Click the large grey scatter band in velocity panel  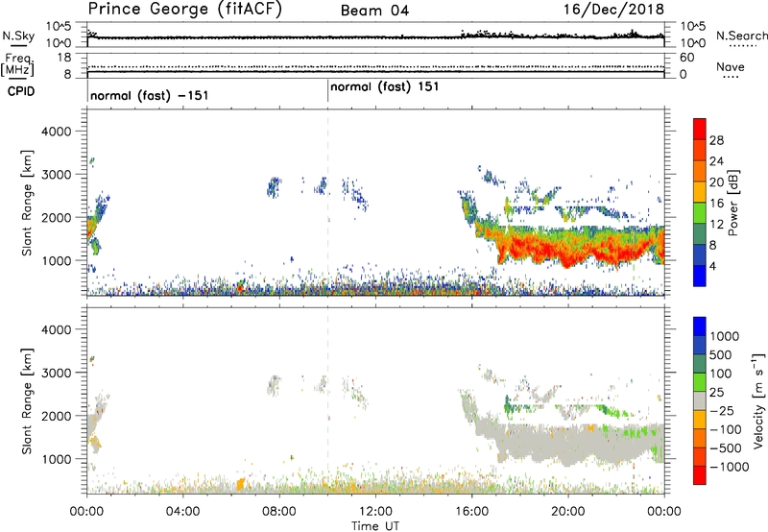568,444
